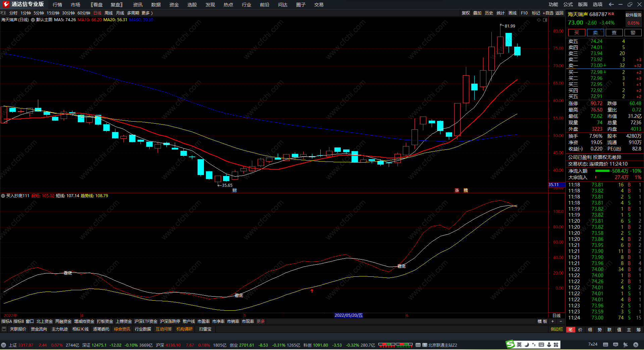Add the stock via +自选

click(x=548, y=13)
